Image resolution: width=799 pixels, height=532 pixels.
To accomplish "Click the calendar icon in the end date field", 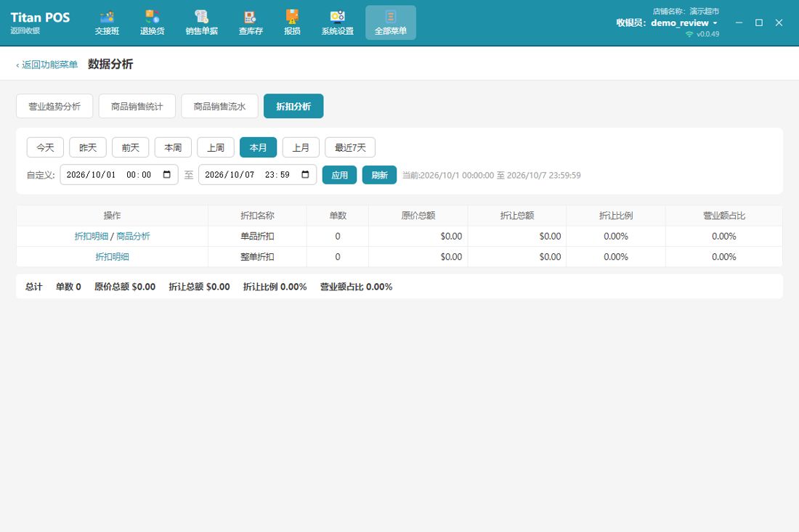I will 305,175.
